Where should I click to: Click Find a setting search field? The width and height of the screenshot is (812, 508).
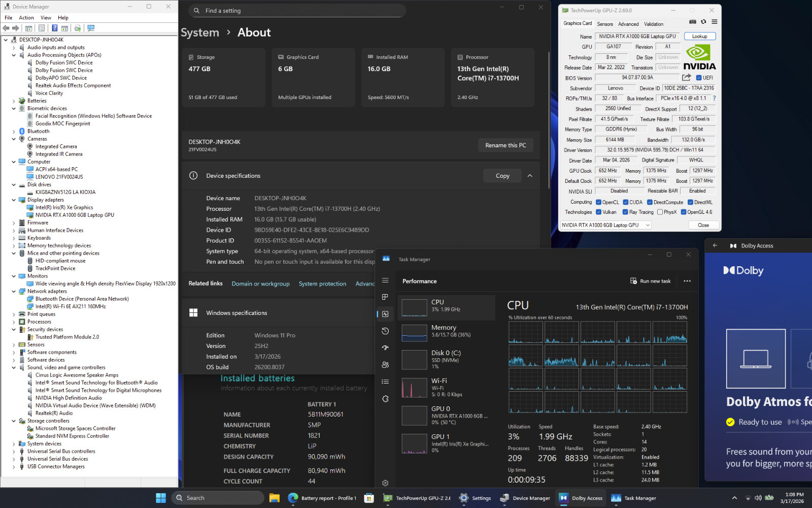(x=297, y=11)
